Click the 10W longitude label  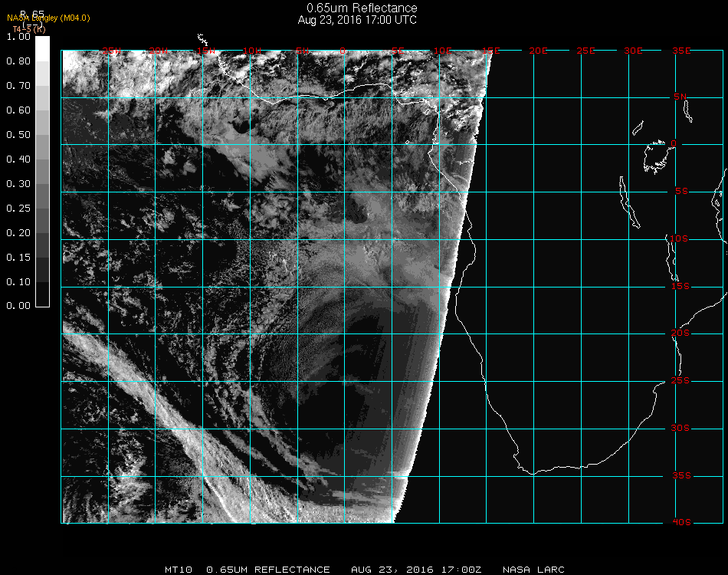pos(252,51)
